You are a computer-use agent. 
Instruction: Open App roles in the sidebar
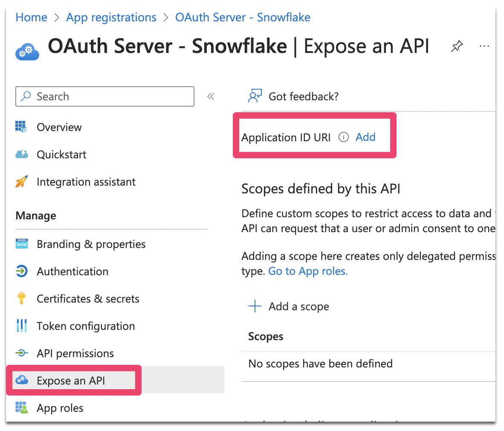point(60,408)
